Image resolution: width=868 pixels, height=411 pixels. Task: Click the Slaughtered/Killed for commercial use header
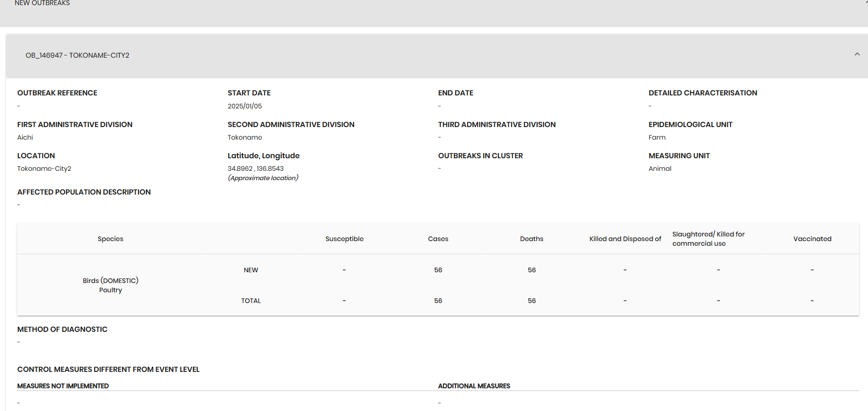tap(708, 239)
